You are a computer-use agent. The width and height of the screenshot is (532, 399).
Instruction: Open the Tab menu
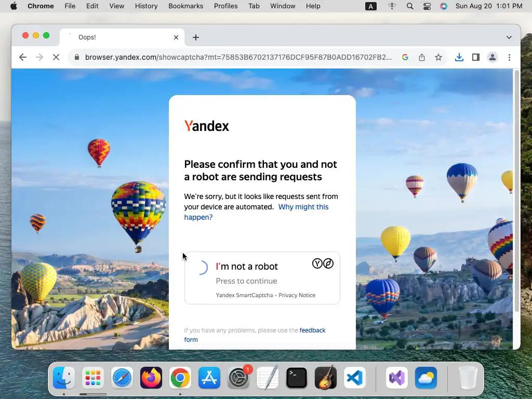tap(254, 6)
